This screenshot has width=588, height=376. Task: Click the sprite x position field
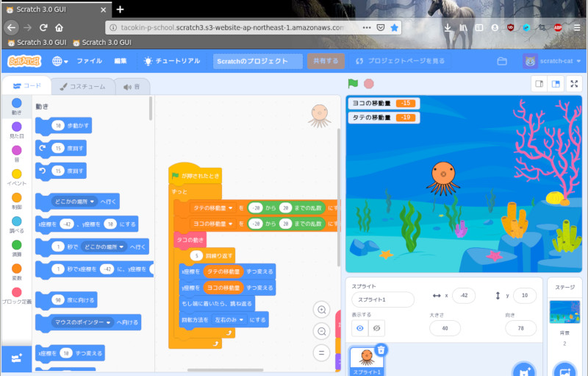coord(464,295)
